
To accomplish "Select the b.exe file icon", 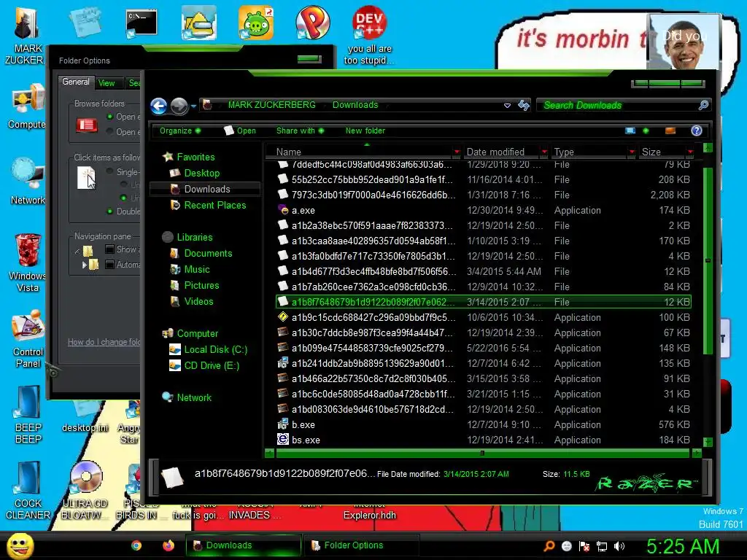I will (x=283, y=424).
